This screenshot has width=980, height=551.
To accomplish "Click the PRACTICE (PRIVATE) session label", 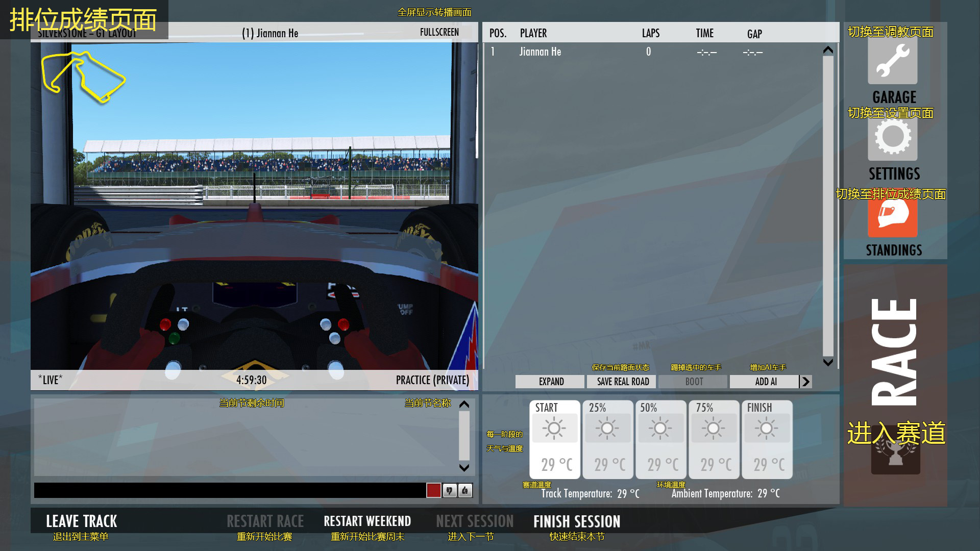I will coord(432,380).
